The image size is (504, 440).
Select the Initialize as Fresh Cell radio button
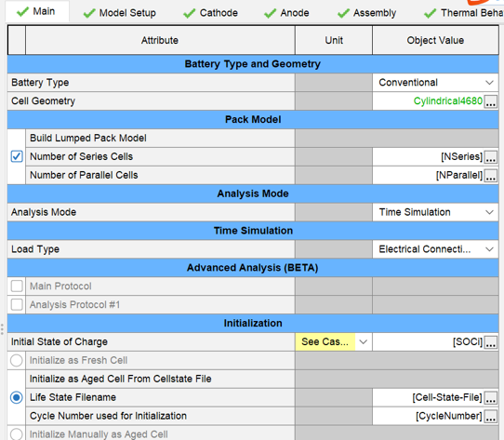point(17,360)
